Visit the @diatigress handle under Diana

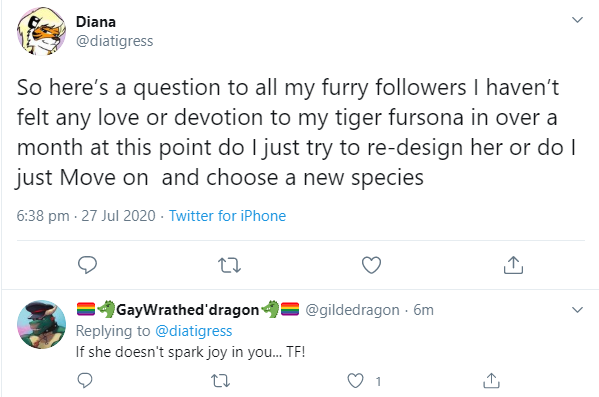point(115,41)
